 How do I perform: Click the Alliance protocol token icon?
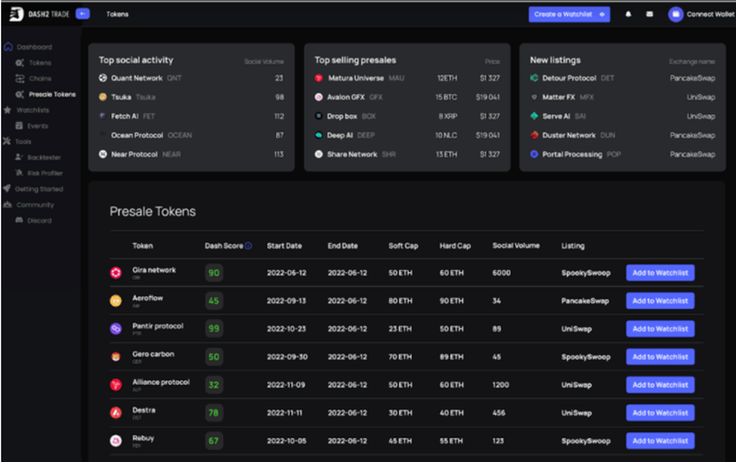(116, 385)
